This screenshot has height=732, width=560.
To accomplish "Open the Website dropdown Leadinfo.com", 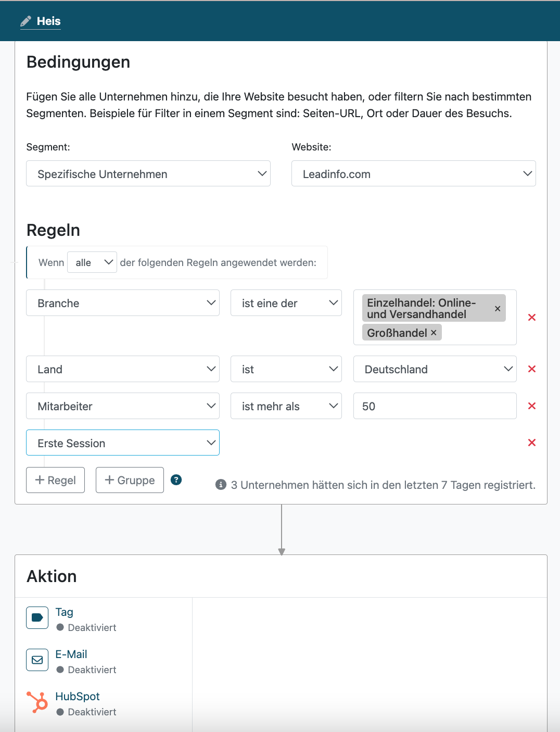I will (413, 173).
